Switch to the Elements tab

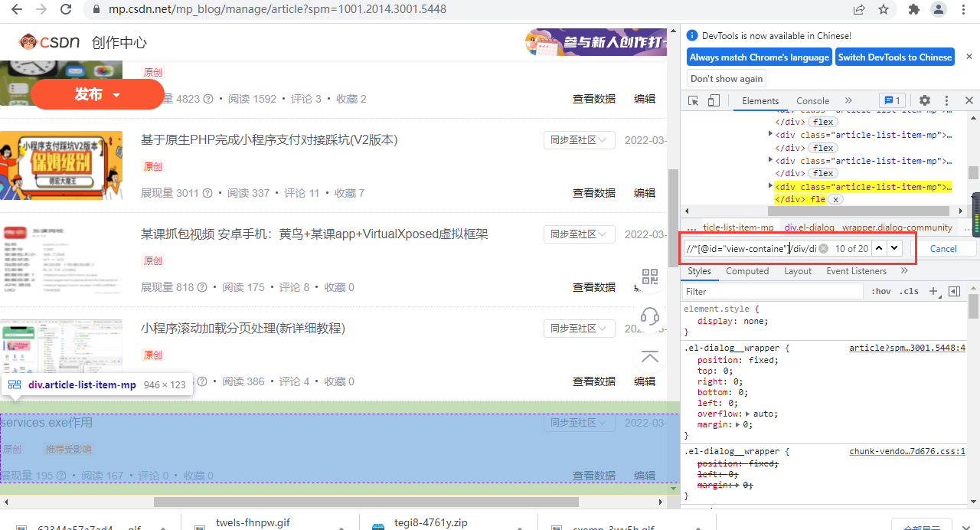(x=760, y=100)
